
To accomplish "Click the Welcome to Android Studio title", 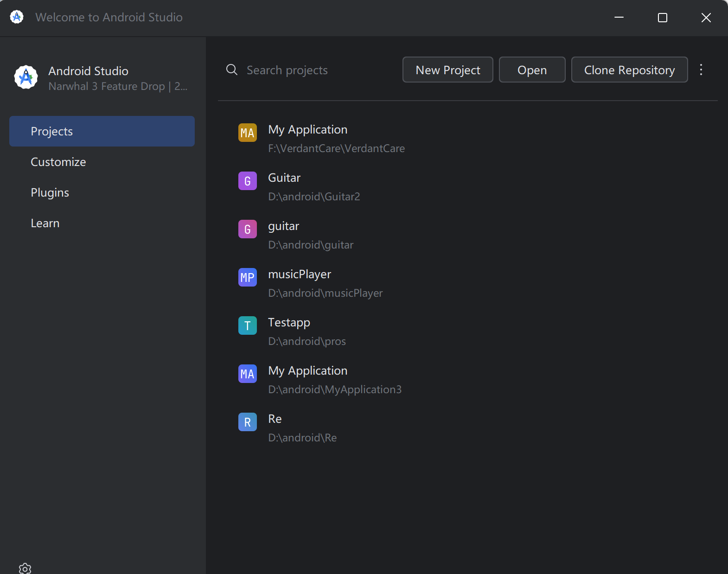I will (109, 17).
